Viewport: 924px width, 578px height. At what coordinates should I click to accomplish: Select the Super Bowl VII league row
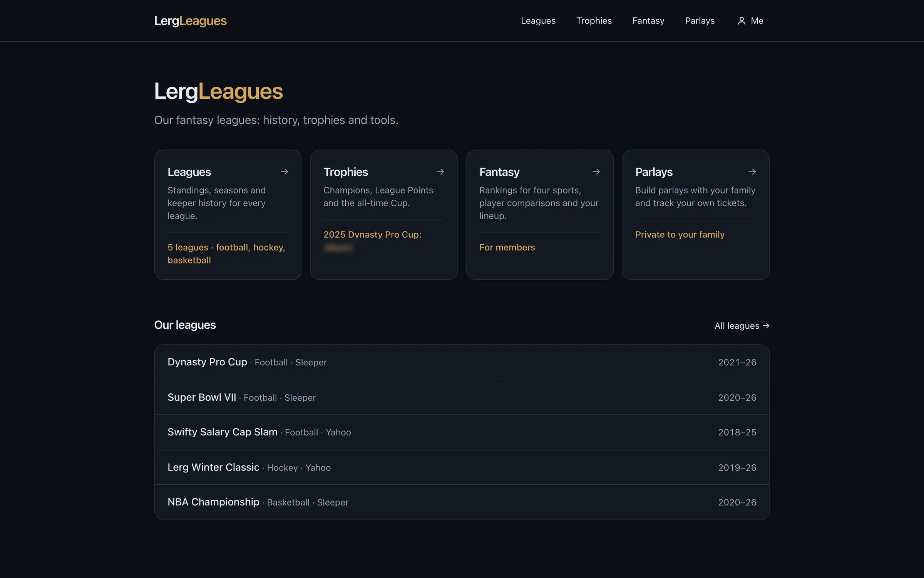click(462, 397)
